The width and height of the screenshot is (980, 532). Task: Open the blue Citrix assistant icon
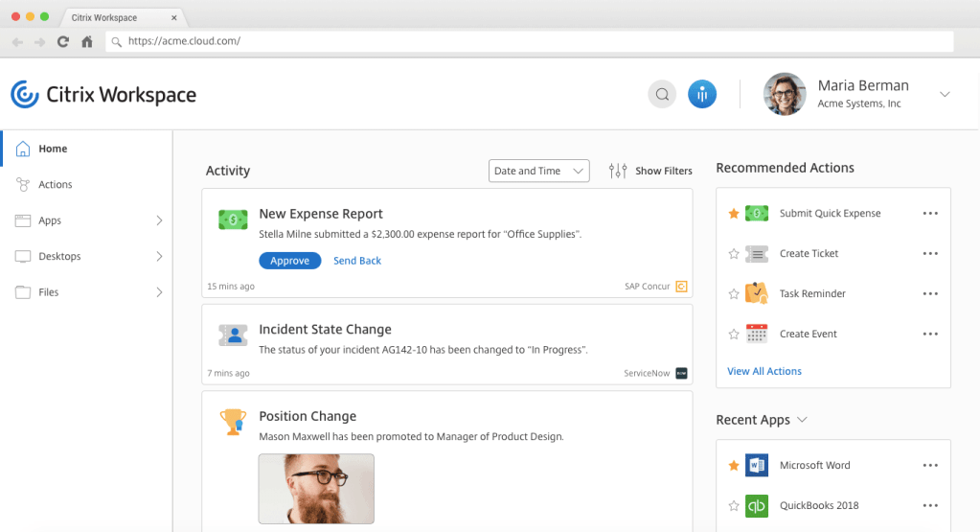(x=702, y=94)
